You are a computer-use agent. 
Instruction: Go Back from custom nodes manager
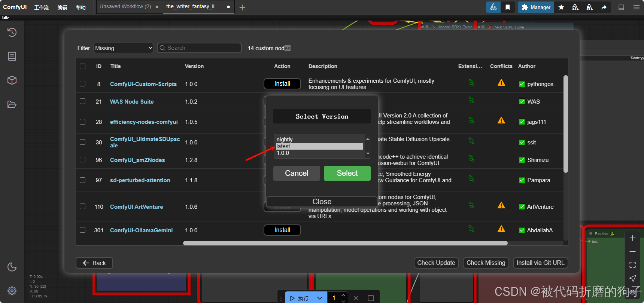(x=94, y=263)
